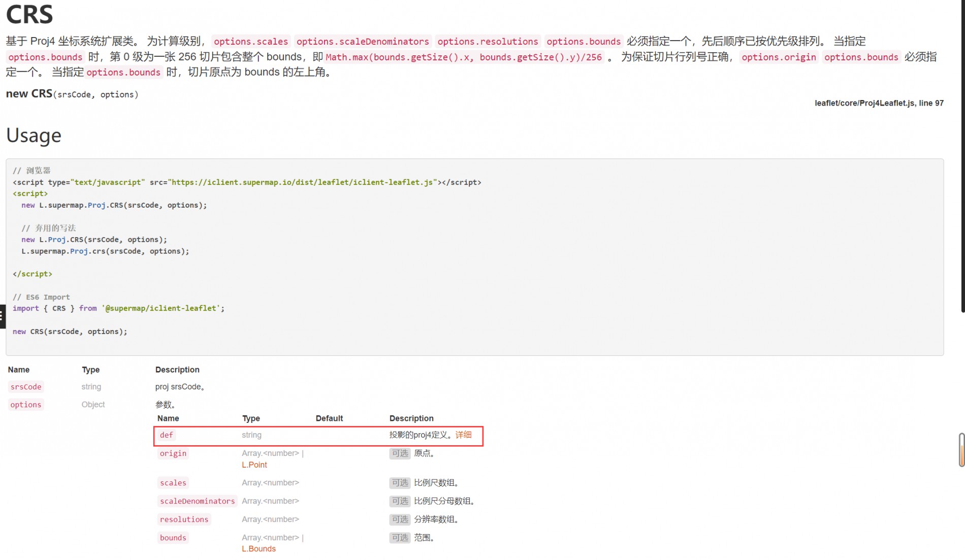Click the // ES6 Import comment line
This screenshot has height=560, width=965.
point(41,297)
